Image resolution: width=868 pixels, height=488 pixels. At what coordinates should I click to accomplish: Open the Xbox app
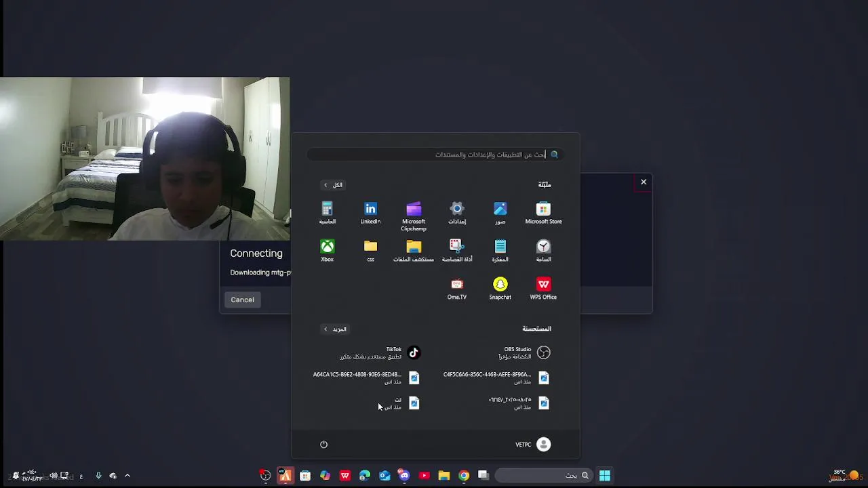[327, 251]
